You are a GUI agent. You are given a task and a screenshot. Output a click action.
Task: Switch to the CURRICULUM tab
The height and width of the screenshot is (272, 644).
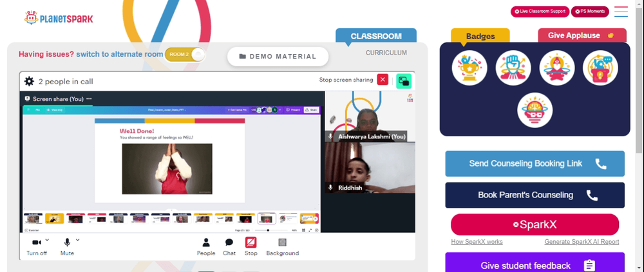[x=386, y=53]
